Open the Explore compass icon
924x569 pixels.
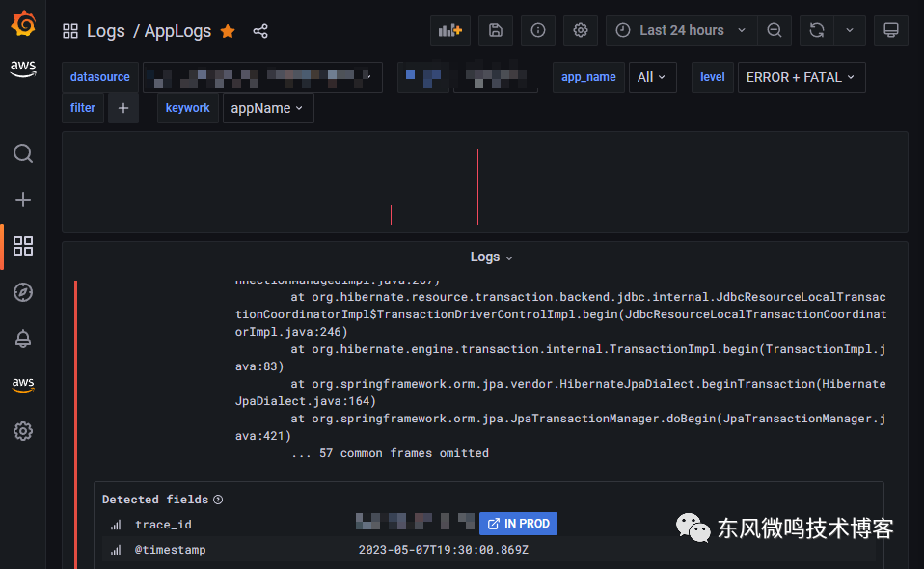[23, 292]
